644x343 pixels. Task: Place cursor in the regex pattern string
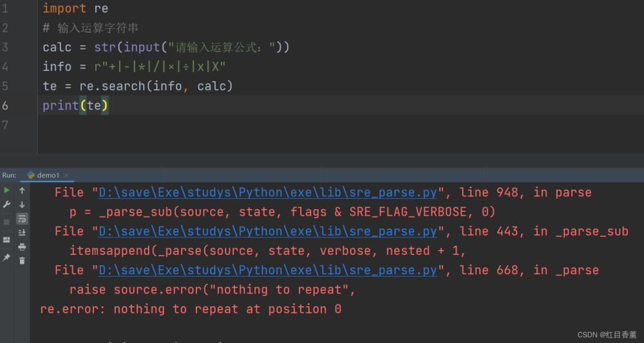[160, 66]
